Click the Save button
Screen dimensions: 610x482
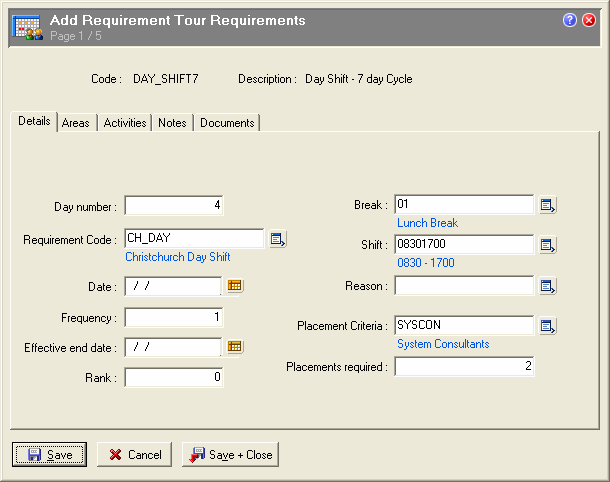pyautogui.click(x=49, y=454)
